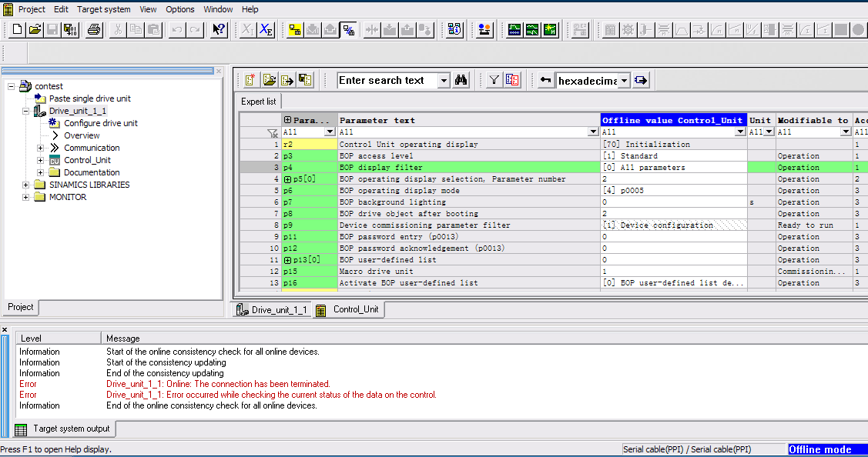Viewport: 868px width, 457px height.
Task: Open the Help menu
Action: 250,9
